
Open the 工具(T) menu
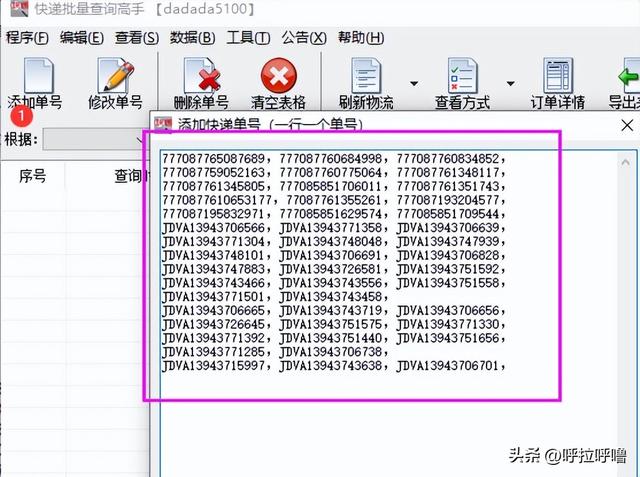click(x=248, y=38)
